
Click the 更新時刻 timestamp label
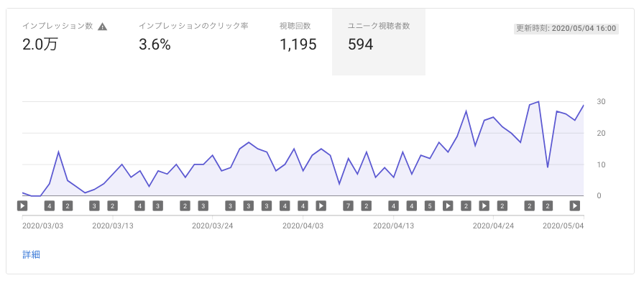coord(566,28)
